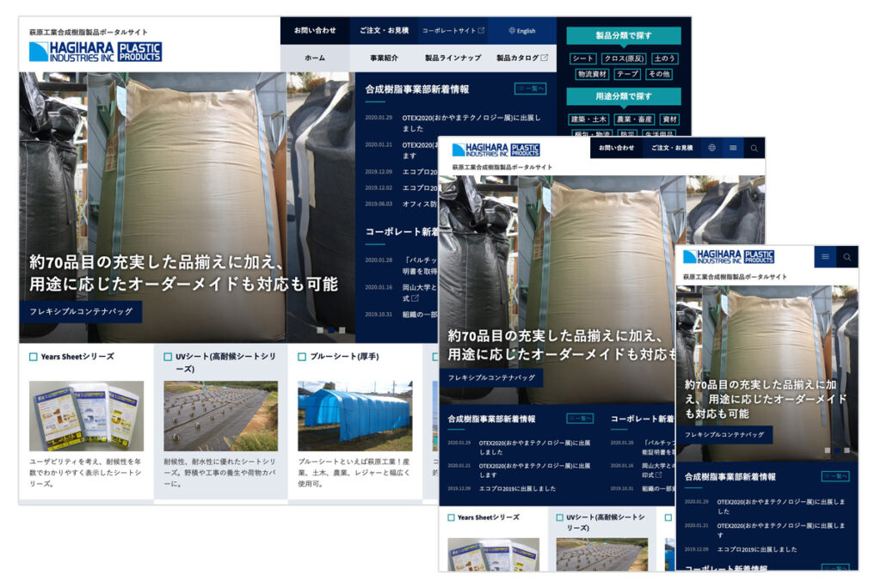Click the Hagihara logo in the mobile view
The height and width of the screenshot is (588, 881).
[728, 257]
